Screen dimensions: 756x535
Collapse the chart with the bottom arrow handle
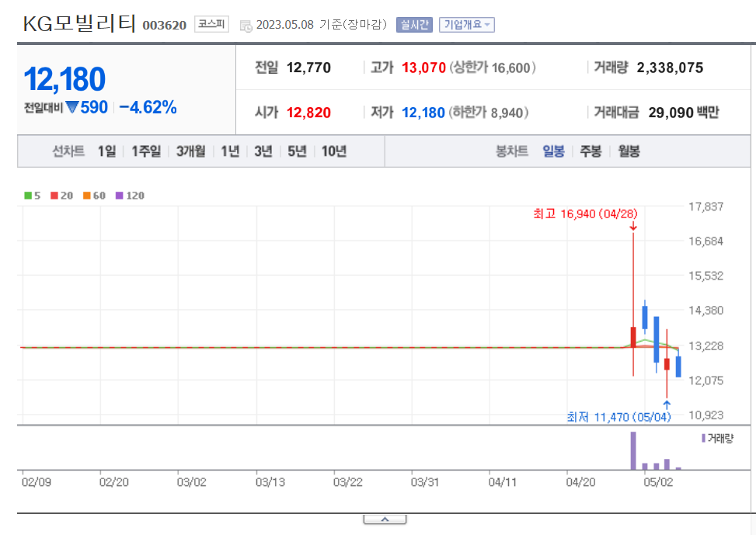tap(385, 519)
